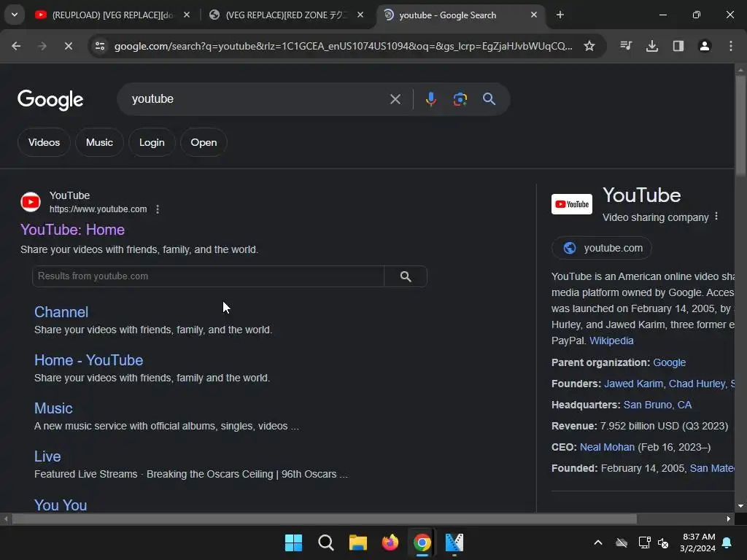Close the youtube - Google Search tab
The width and height of the screenshot is (747, 560).
pyautogui.click(x=533, y=15)
